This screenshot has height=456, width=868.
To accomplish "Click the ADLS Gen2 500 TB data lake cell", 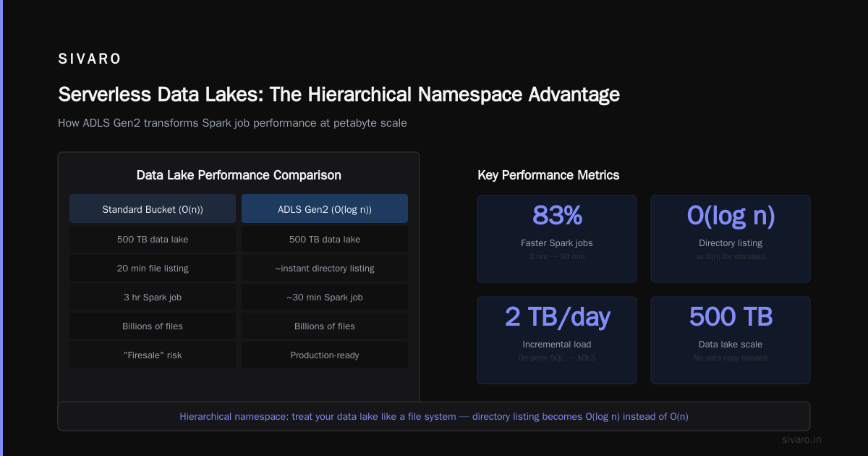I will tap(325, 239).
